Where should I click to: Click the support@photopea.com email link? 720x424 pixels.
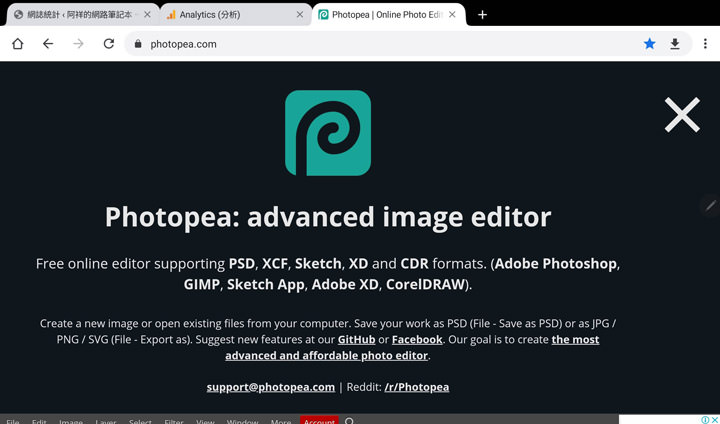(271, 387)
